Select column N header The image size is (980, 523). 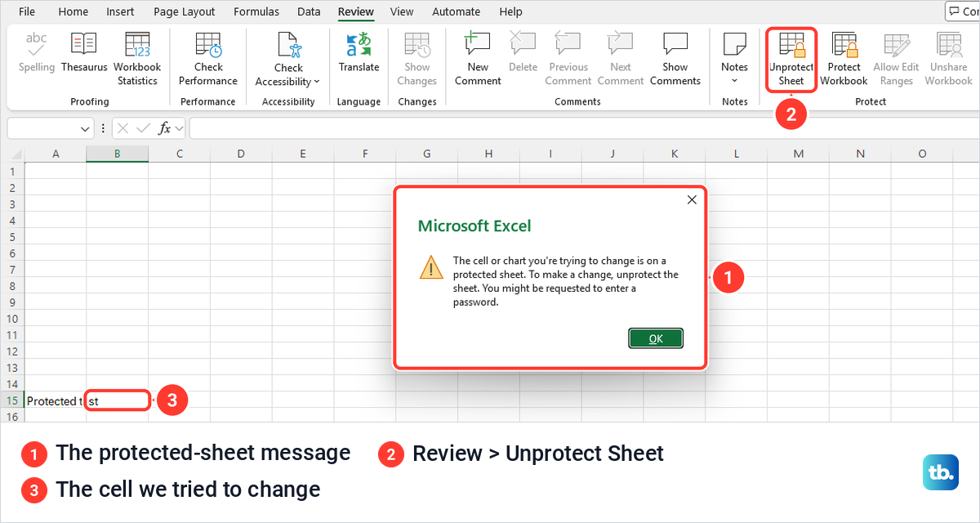(860, 154)
